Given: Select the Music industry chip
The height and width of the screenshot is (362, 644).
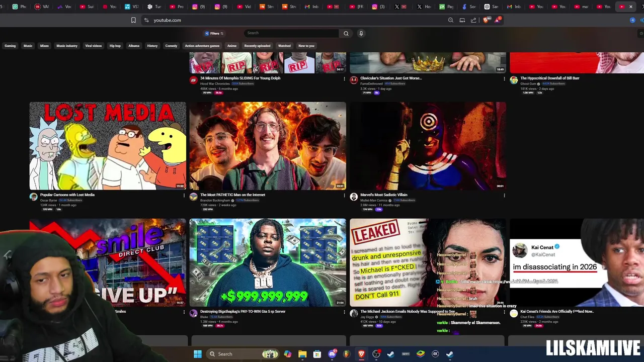Looking at the screenshot, I should point(67,46).
